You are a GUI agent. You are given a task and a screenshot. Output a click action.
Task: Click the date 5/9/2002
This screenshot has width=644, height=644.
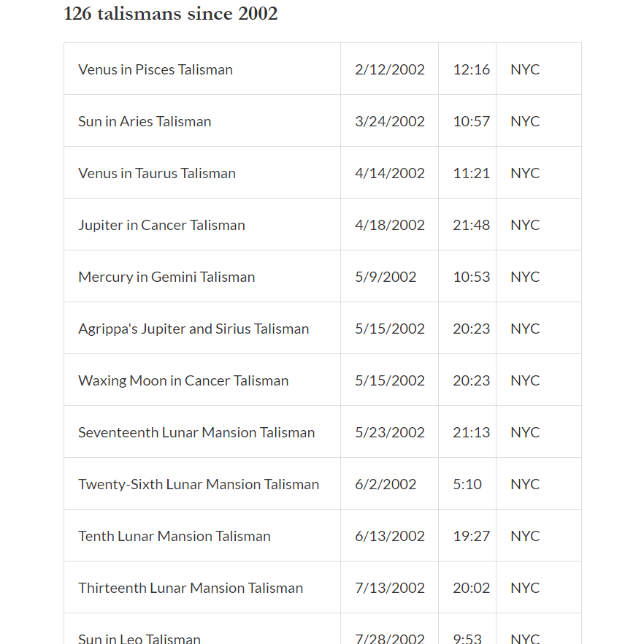point(386,277)
